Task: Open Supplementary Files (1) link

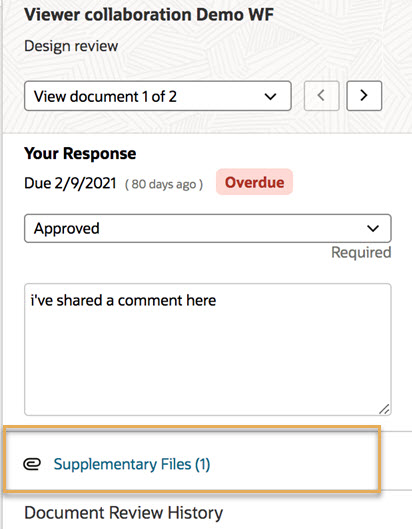Action: coord(132,464)
